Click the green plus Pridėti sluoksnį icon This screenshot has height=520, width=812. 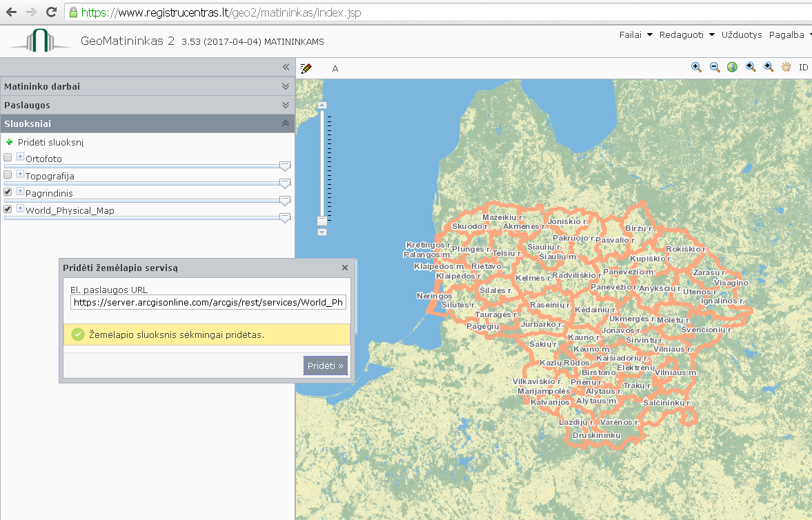[x=10, y=142]
